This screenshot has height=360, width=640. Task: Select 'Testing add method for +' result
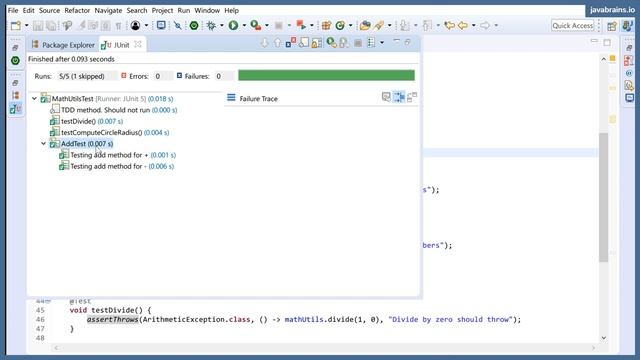point(118,155)
